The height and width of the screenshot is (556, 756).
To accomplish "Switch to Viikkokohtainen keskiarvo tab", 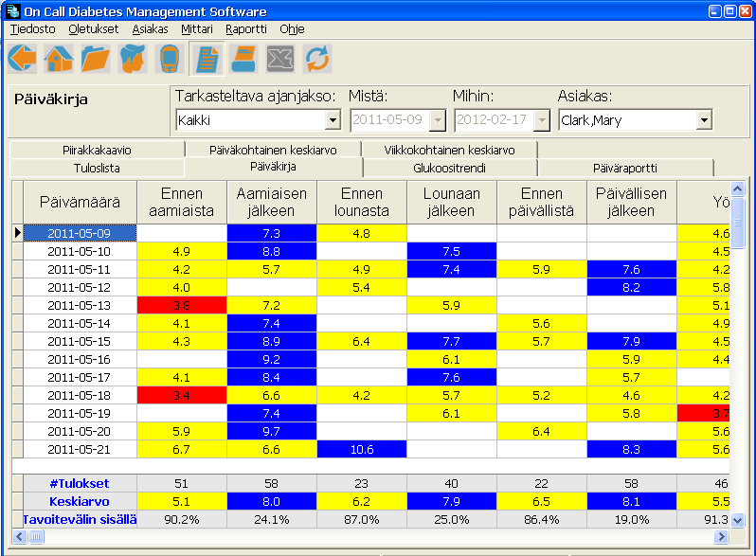I will coord(449,150).
